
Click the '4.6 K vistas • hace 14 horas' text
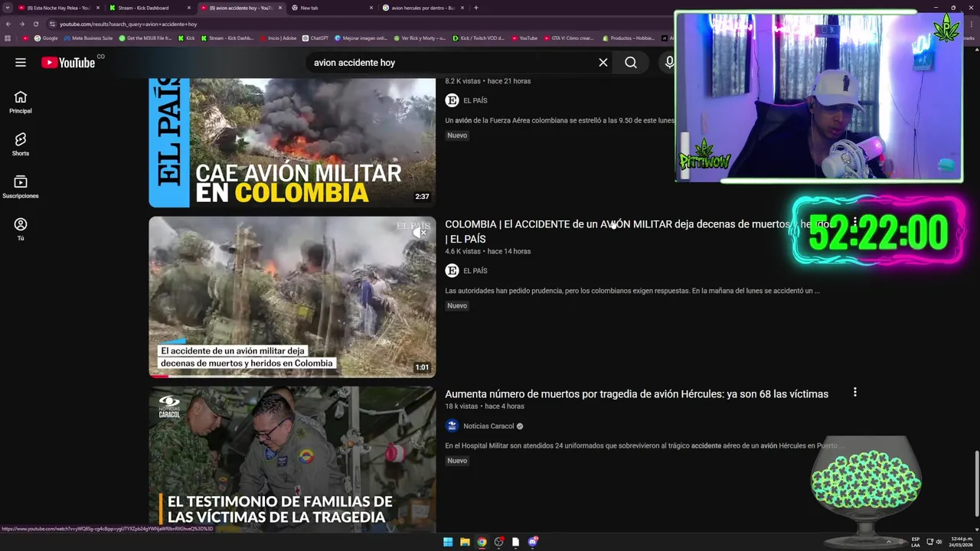(488, 251)
